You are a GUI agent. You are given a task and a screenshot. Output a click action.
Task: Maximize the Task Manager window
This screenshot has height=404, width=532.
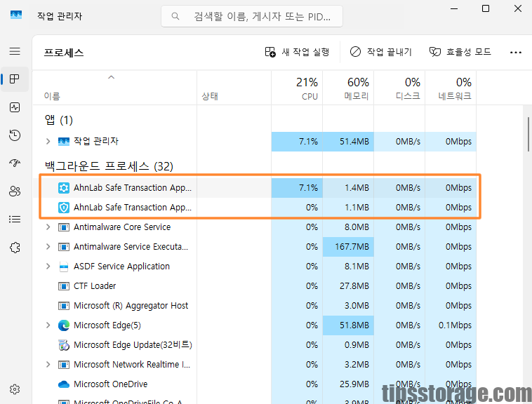[486, 8]
